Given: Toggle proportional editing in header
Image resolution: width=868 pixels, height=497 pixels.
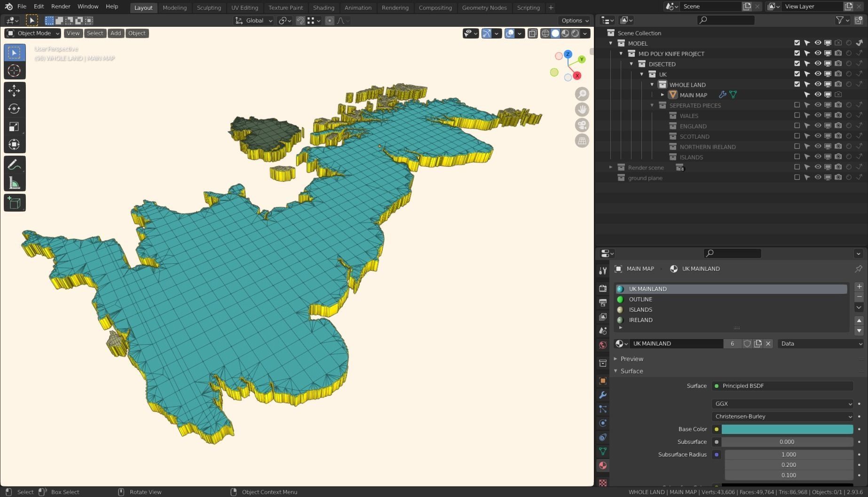Looking at the screenshot, I should coord(330,21).
